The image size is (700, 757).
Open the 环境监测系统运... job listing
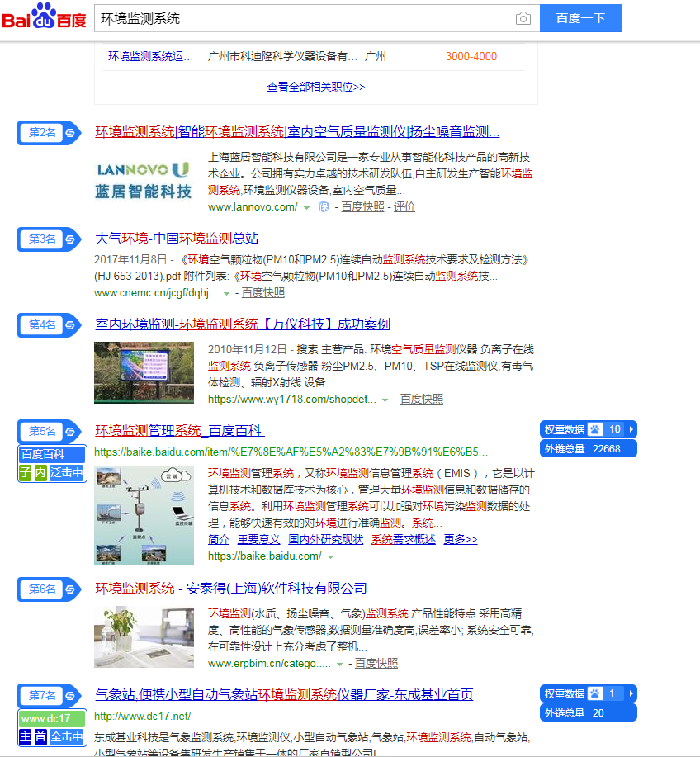pos(150,56)
